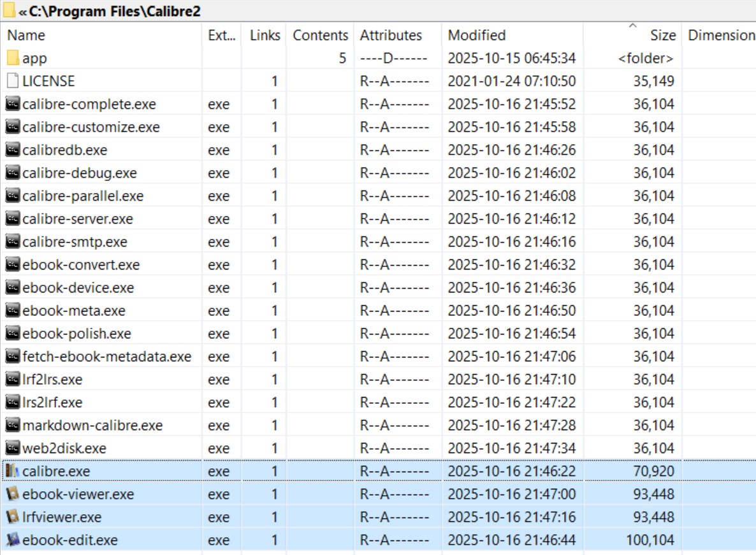Select the file name calibre-complete.exe
This screenshot has width=756, height=555.
(89, 104)
